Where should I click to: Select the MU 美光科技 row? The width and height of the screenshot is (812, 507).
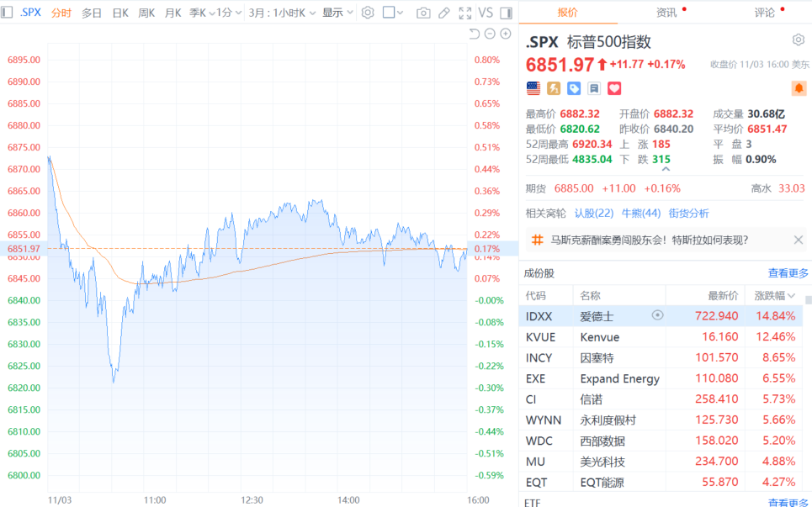click(661, 461)
